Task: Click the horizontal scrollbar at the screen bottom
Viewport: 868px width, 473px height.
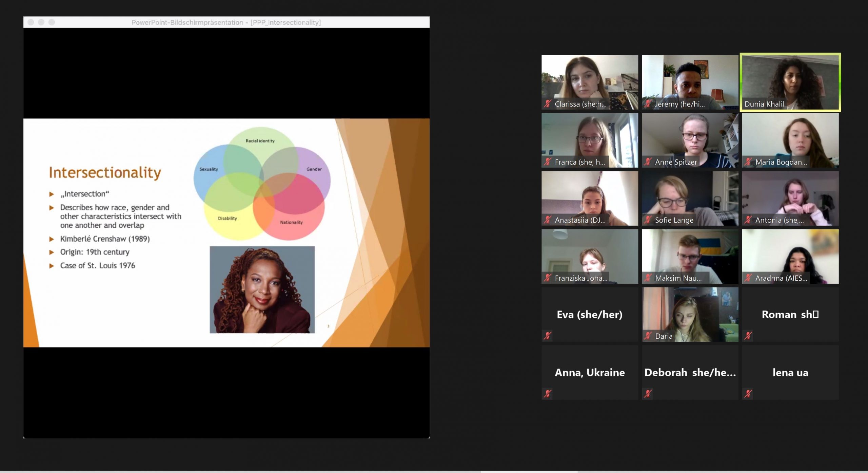Action: pyautogui.click(x=529, y=471)
